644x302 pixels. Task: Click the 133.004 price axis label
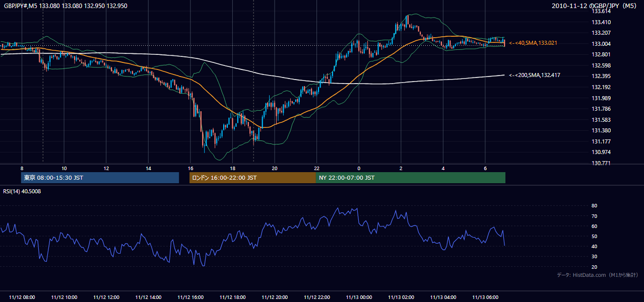coord(601,44)
